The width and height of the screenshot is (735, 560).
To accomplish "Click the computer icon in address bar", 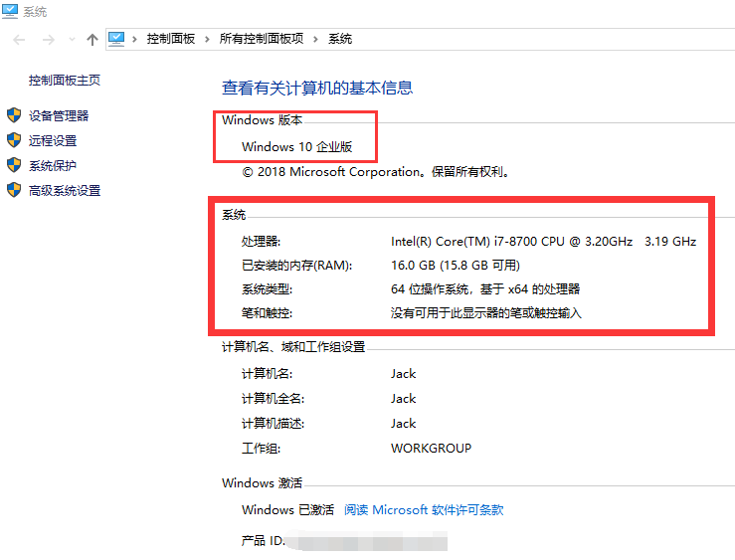I will click(x=116, y=39).
